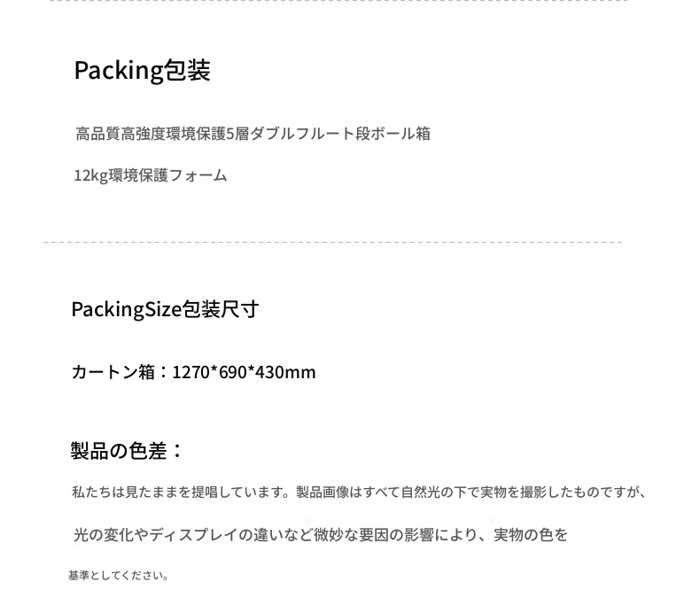This screenshot has width=700, height=613.
Task: Click the 430mm value in carton size
Action: point(285,372)
